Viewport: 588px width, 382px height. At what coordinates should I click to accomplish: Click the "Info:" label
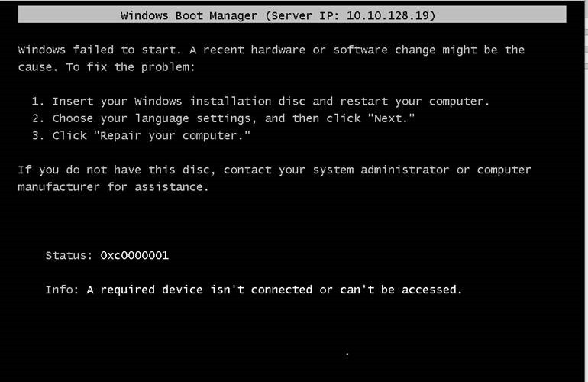[63, 290]
